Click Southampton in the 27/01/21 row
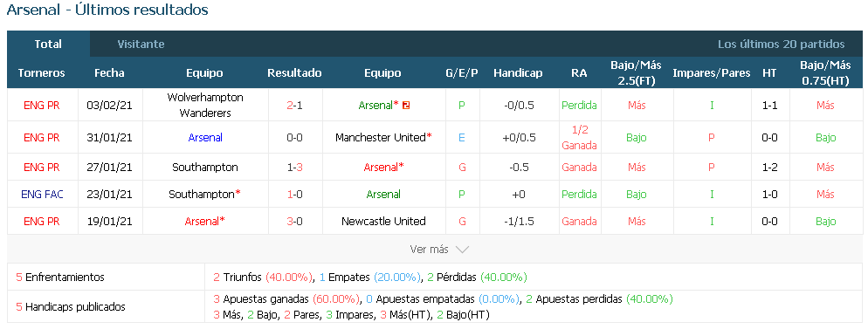Viewport: 868px width, 329px height. click(205, 167)
